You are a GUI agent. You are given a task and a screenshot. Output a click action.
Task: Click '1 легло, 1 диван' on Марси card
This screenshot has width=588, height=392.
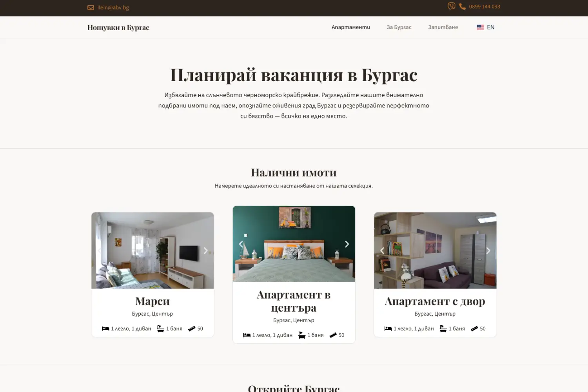pyautogui.click(x=131, y=328)
